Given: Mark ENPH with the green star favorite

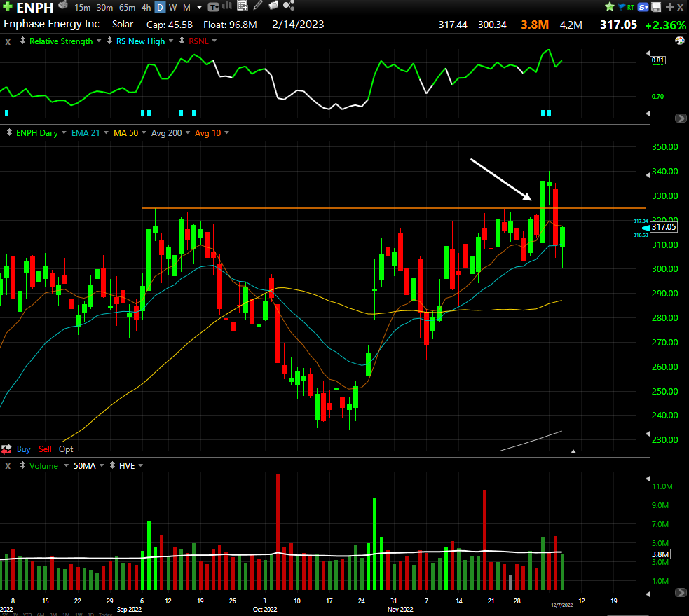Looking at the screenshot, I should (610, 6).
